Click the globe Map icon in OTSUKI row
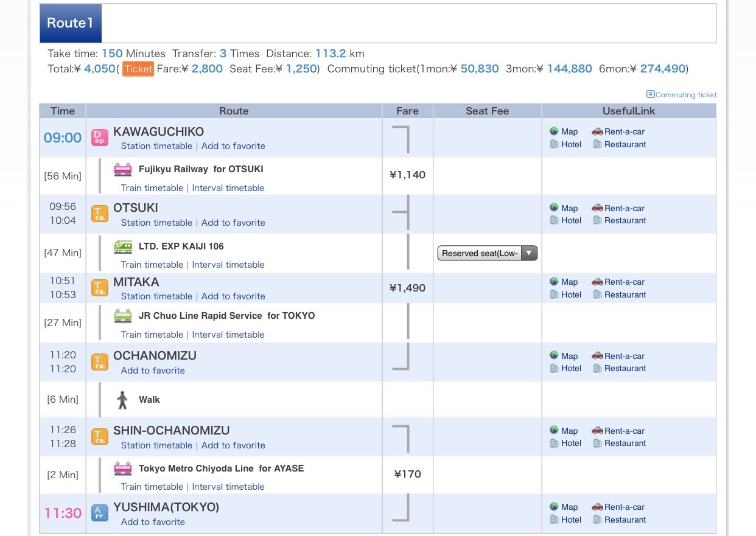This screenshot has width=756, height=536. pyautogui.click(x=554, y=207)
